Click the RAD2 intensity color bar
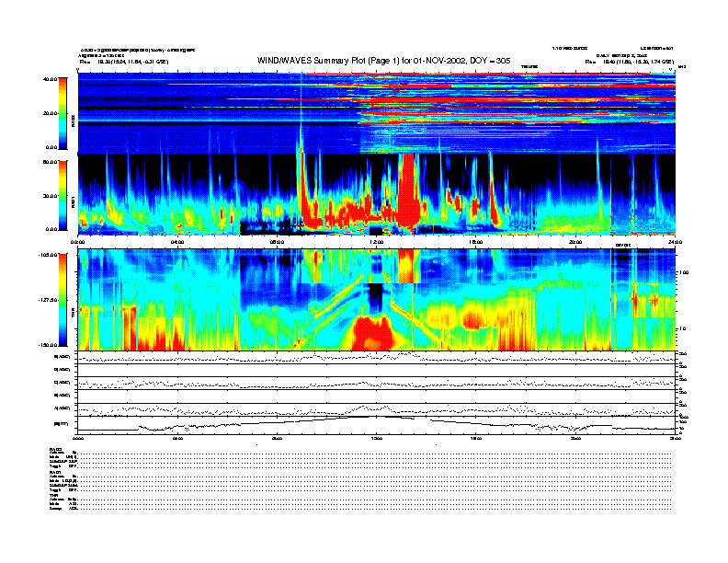 coord(63,113)
